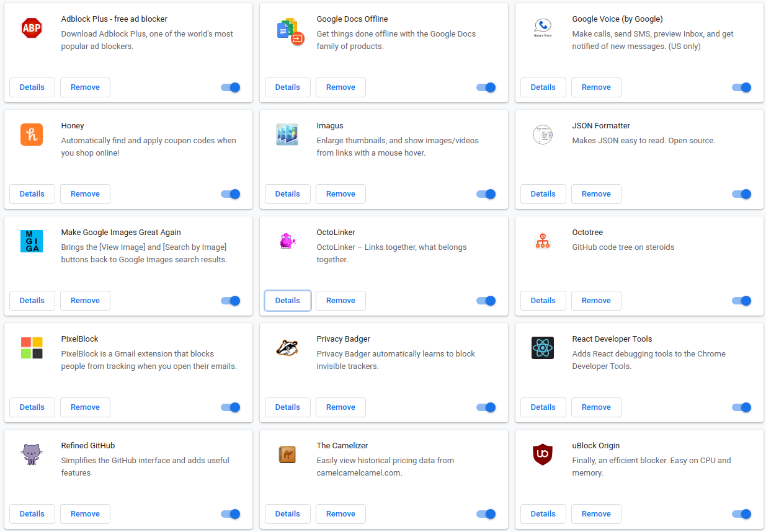Open JSON Formatter Details

tap(543, 194)
